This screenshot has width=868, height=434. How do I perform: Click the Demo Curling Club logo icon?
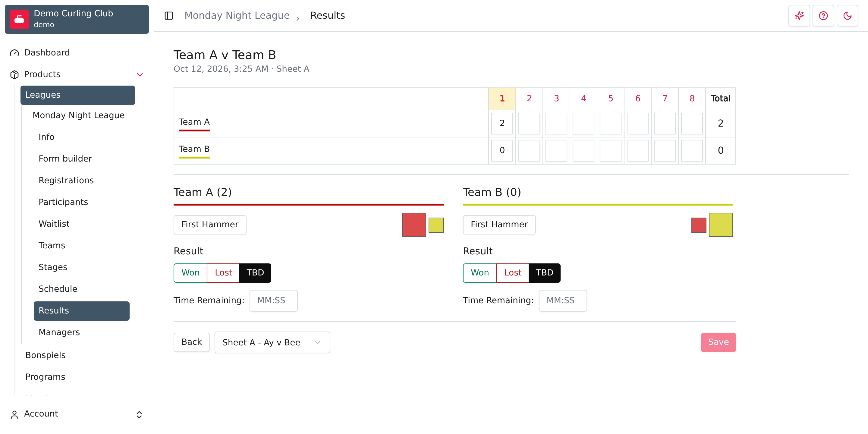(19, 19)
